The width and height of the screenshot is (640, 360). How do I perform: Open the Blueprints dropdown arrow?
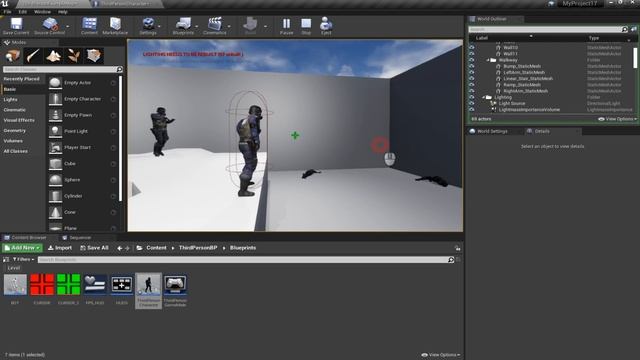(x=196, y=27)
